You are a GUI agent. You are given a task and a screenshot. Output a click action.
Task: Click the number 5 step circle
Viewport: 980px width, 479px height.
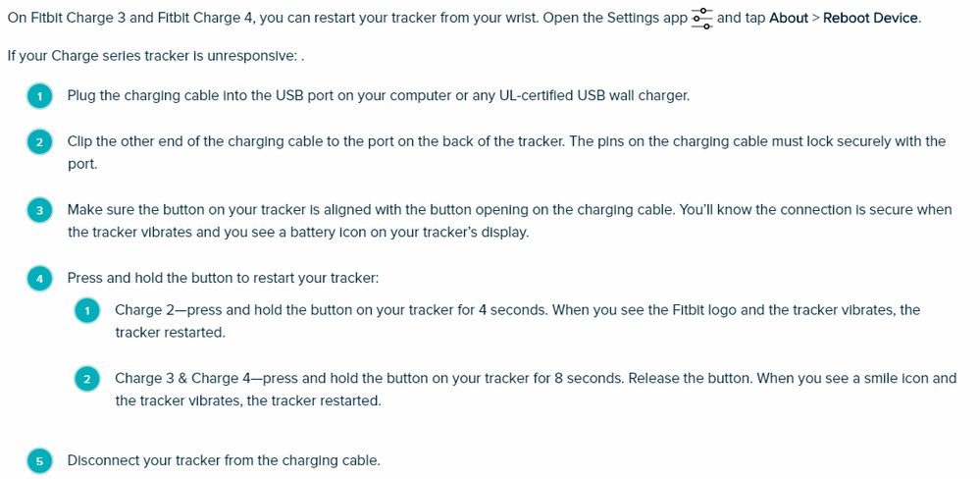pyautogui.click(x=39, y=460)
